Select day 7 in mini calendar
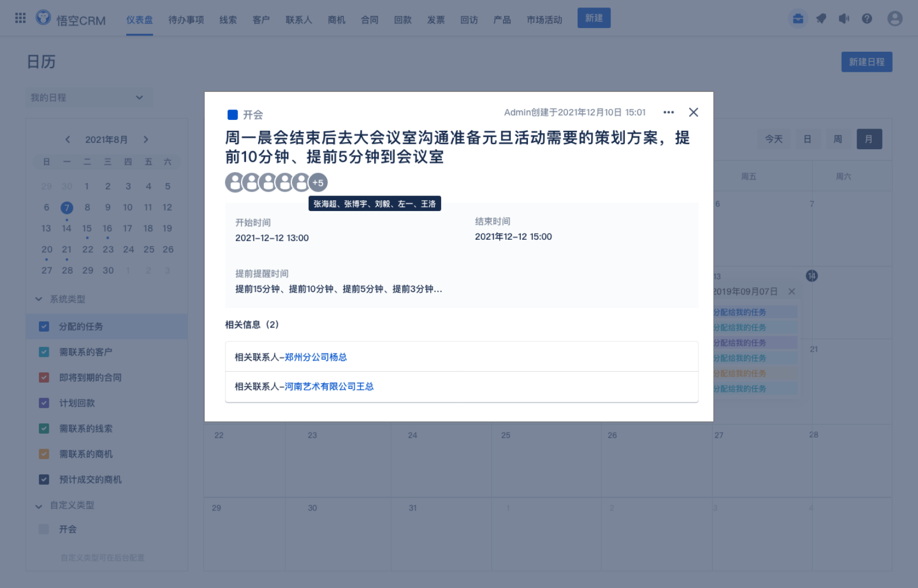The height and width of the screenshot is (588, 918). coord(67,208)
